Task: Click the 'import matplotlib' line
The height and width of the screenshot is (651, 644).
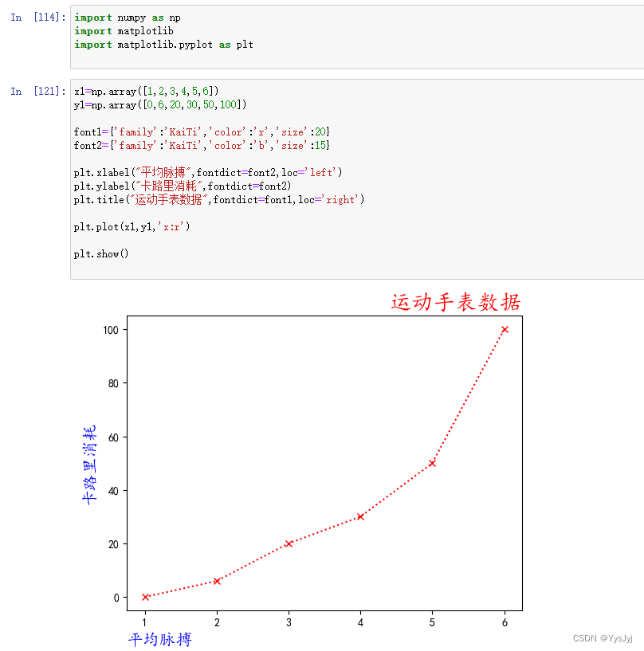Action: coord(124,31)
